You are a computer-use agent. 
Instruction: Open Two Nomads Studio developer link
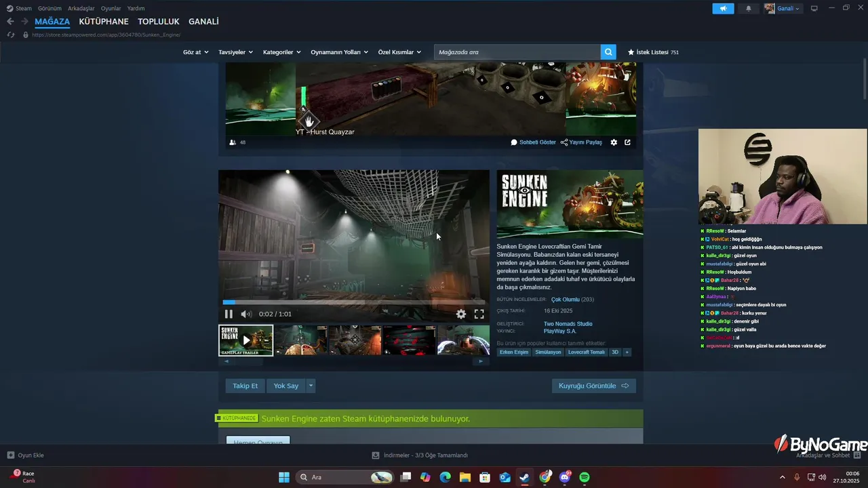[568, 324]
